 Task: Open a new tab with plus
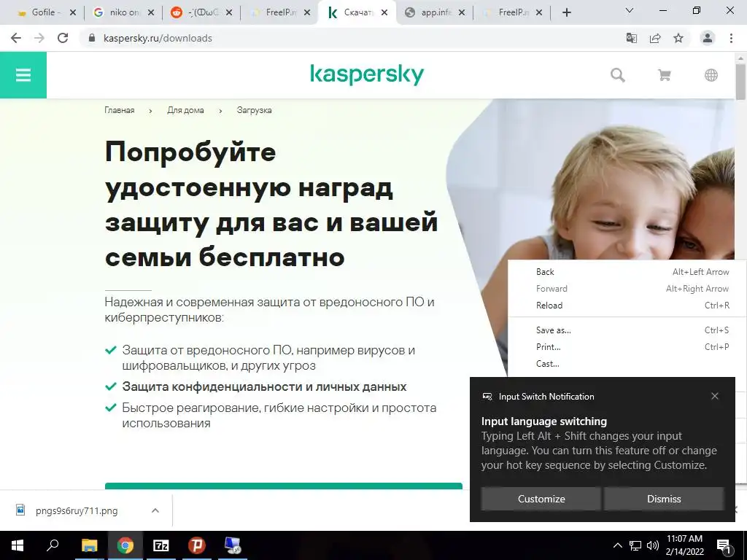click(x=566, y=12)
